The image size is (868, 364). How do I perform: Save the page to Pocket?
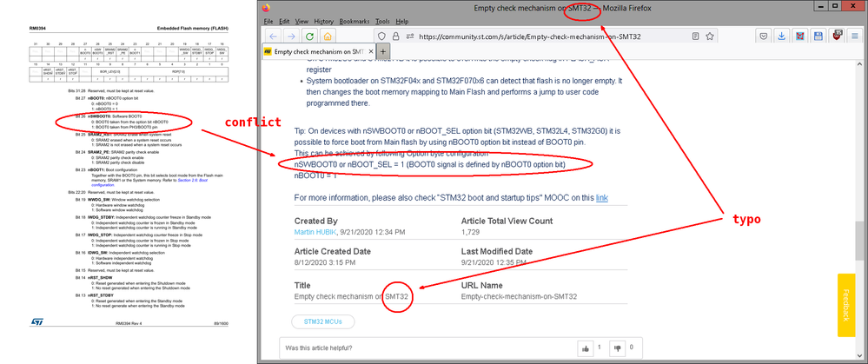click(763, 36)
